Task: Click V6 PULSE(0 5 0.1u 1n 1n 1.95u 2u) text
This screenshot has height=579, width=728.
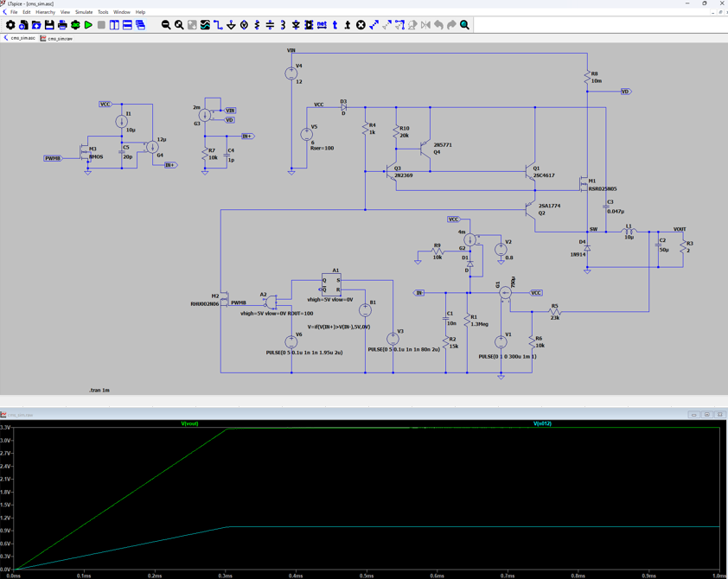Action: [x=304, y=353]
